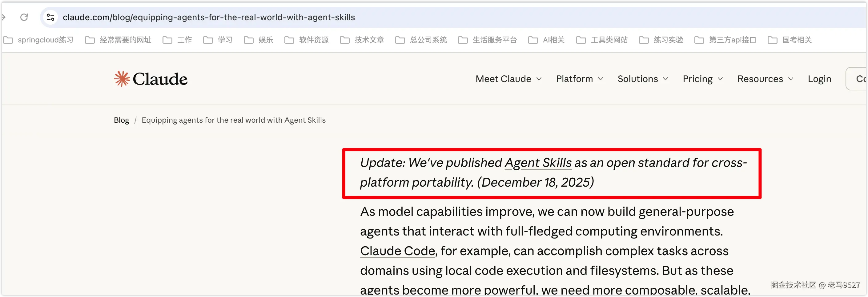
Task: Open the 练习实验 bookmark folder
Action: point(661,40)
